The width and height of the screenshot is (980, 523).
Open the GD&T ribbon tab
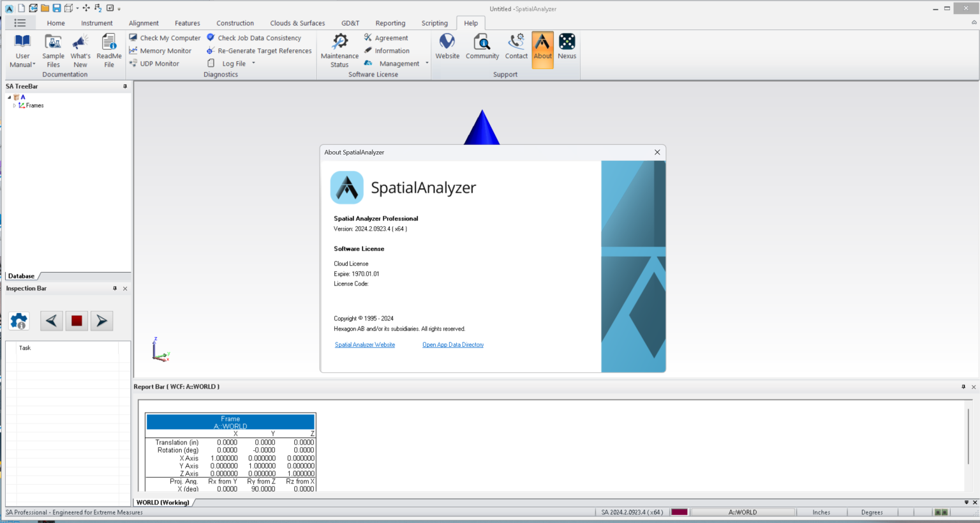tap(350, 23)
